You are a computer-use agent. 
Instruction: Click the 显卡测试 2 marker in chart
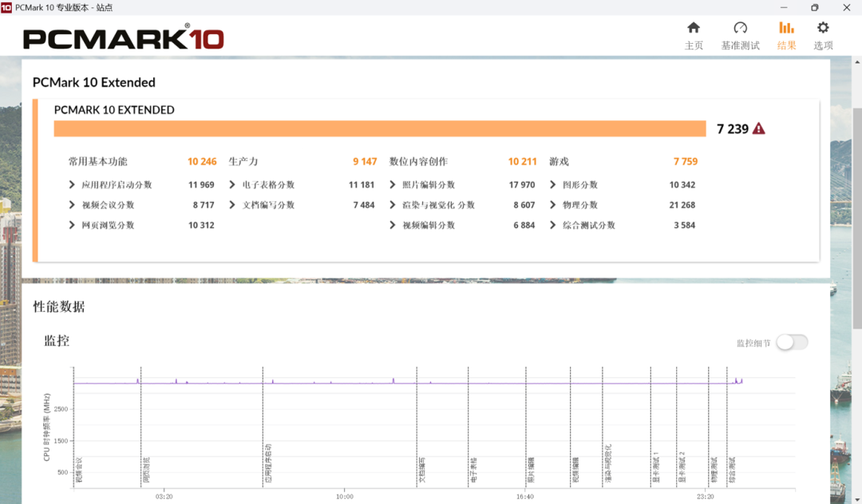click(x=682, y=467)
